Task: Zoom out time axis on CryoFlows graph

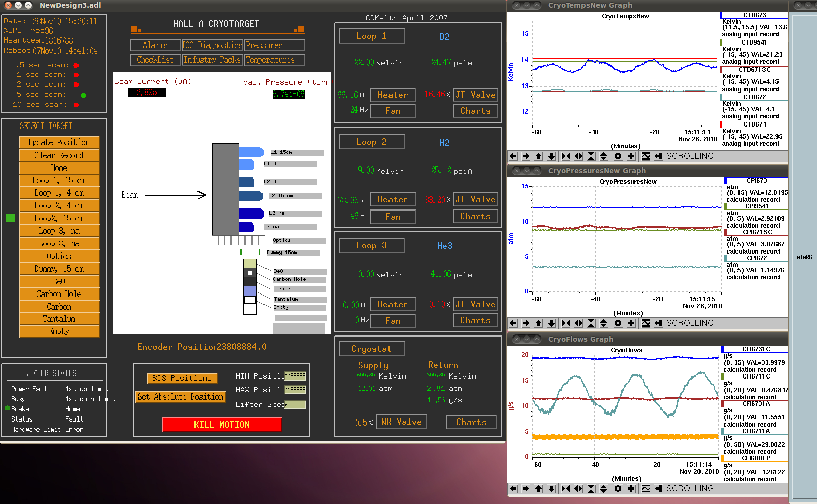Action: 578,489
